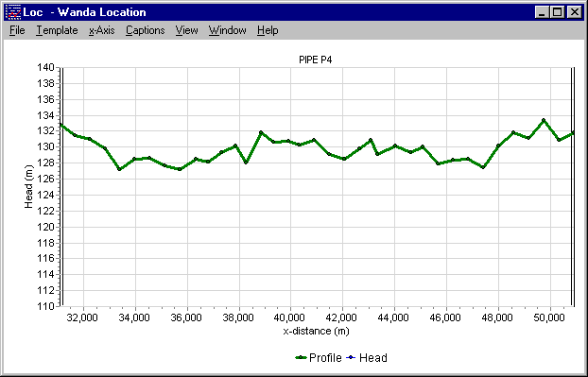Click the green Profile legend marker
The width and height of the screenshot is (588, 377).
(302, 358)
